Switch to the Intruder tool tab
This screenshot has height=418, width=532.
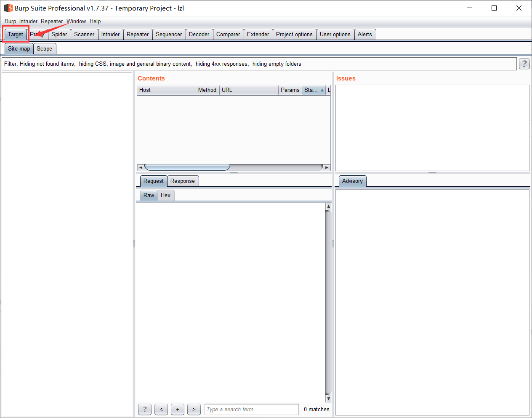point(110,35)
